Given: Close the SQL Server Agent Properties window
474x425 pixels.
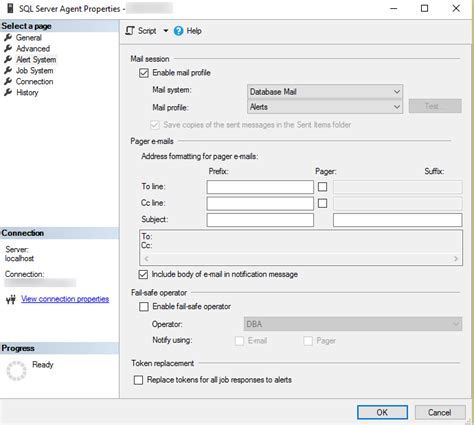Looking at the screenshot, I should click(x=456, y=9).
